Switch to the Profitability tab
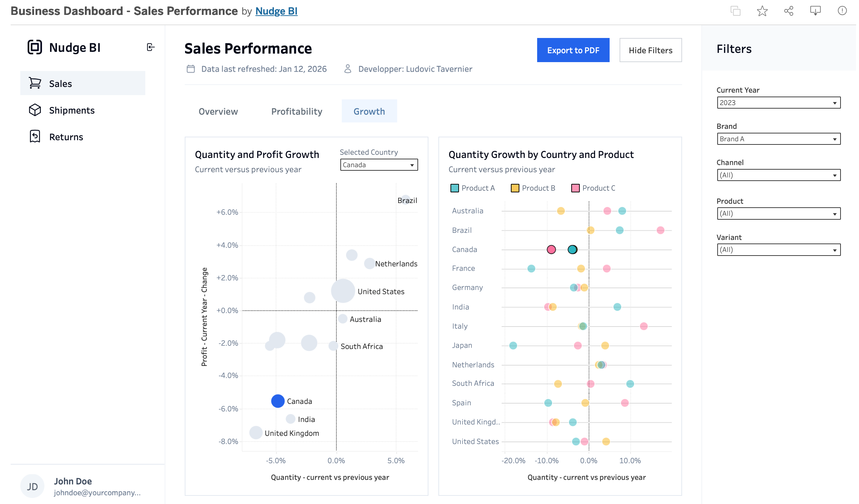Image resolution: width=859 pixels, height=504 pixels. 297,111
